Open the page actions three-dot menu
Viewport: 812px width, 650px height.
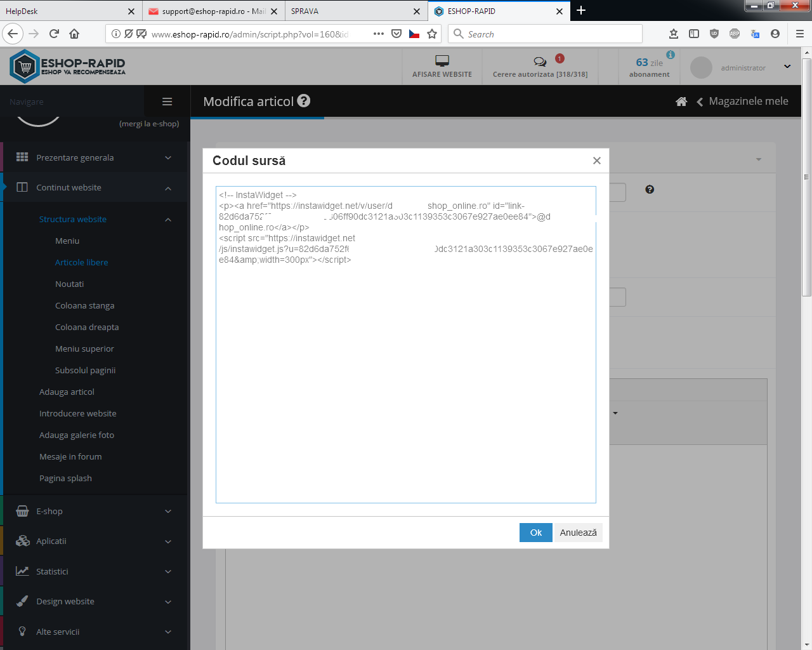click(379, 34)
